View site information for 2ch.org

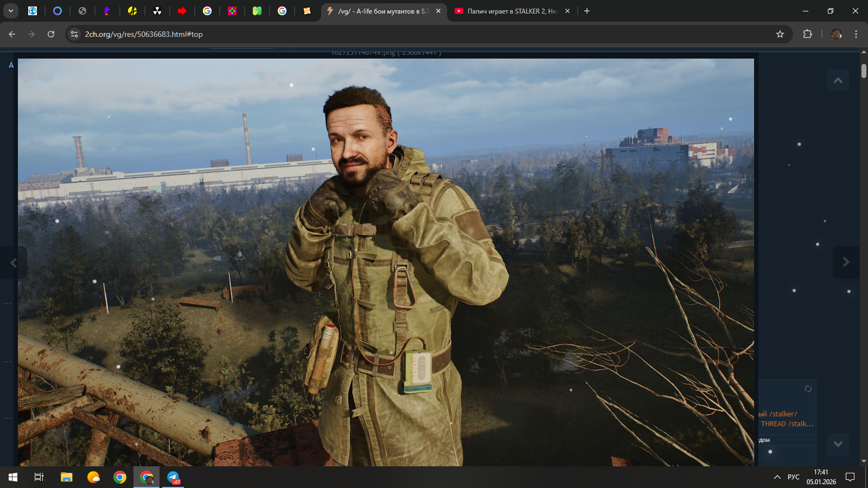click(74, 34)
